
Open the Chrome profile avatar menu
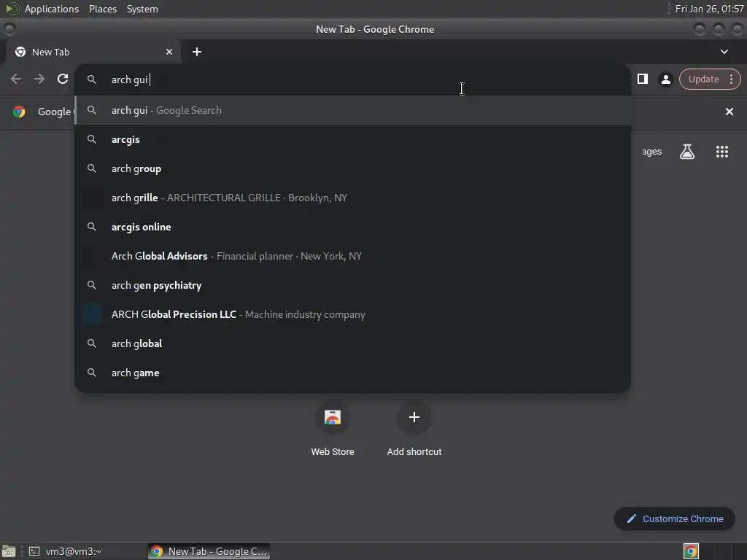pos(665,79)
